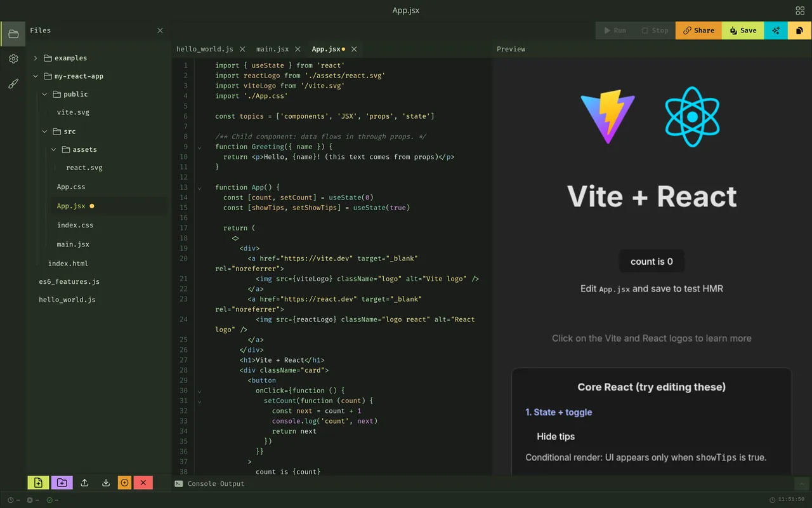Click the 'Hide tips' button in preview
Viewport: 812px width, 508px height.
pos(556,436)
